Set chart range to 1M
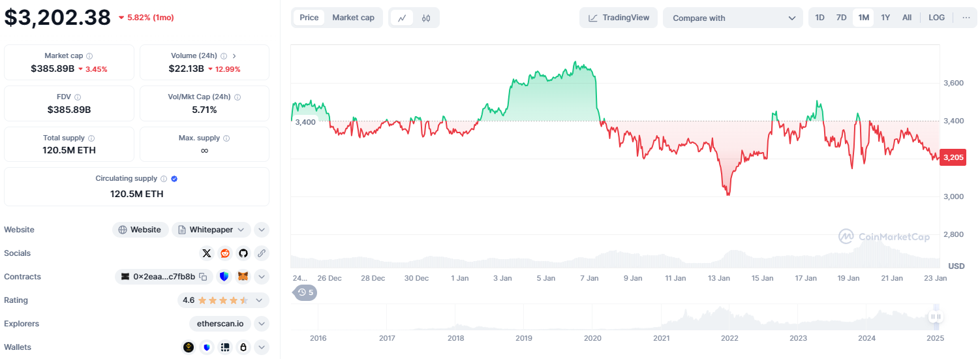This screenshot has width=980, height=359. (x=863, y=18)
